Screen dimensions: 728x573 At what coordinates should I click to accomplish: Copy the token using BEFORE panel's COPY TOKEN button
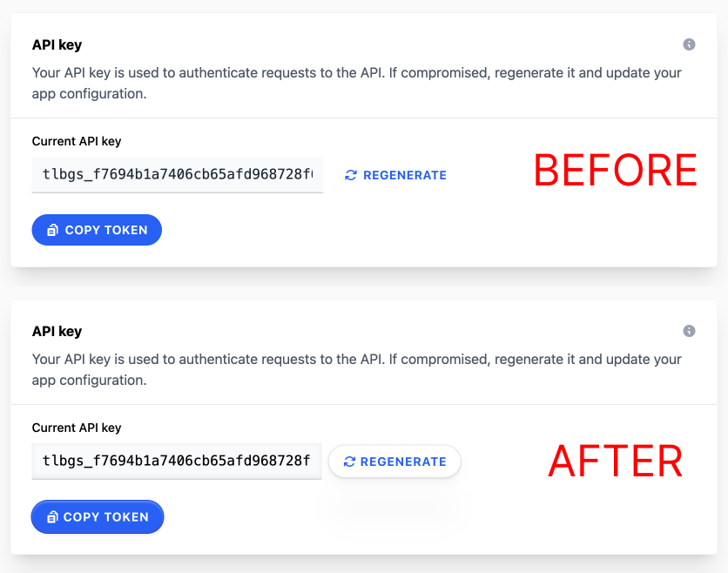[x=97, y=230]
